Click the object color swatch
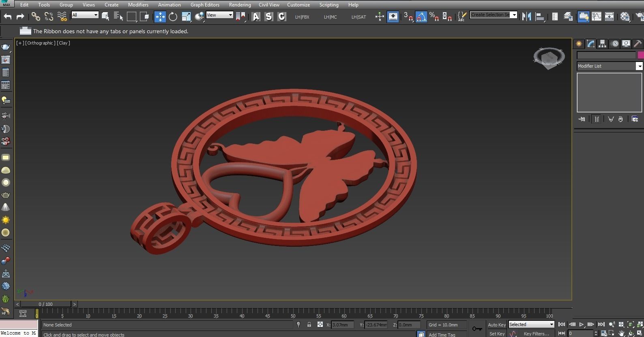Image resolution: width=644 pixels, height=337 pixels. tap(641, 55)
